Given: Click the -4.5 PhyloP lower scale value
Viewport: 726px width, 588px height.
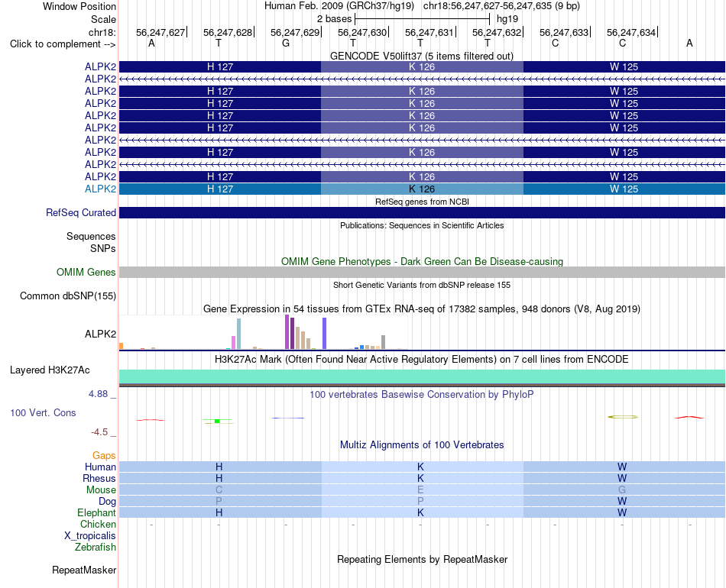Looking at the screenshot, I should (x=99, y=432).
